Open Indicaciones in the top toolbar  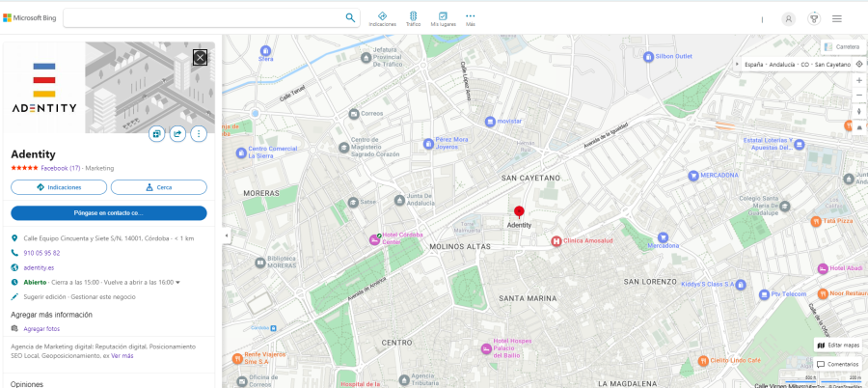382,17
